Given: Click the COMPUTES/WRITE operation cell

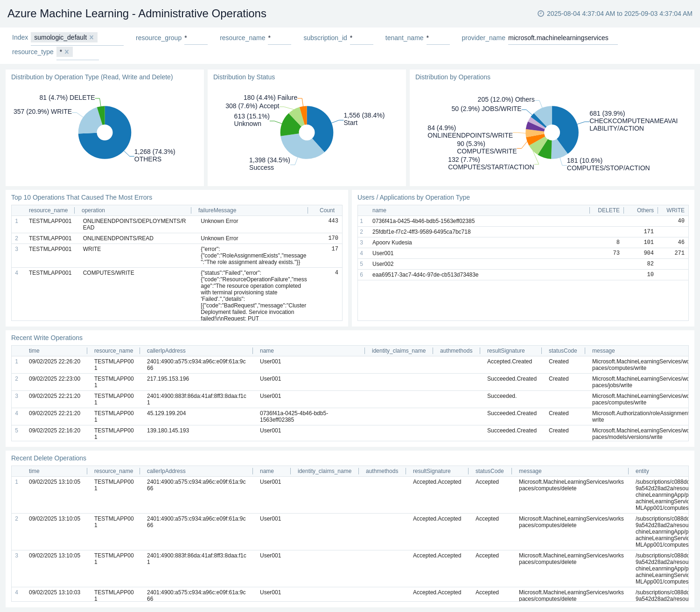Looking at the screenshot, I should click(x=108, y=273).
